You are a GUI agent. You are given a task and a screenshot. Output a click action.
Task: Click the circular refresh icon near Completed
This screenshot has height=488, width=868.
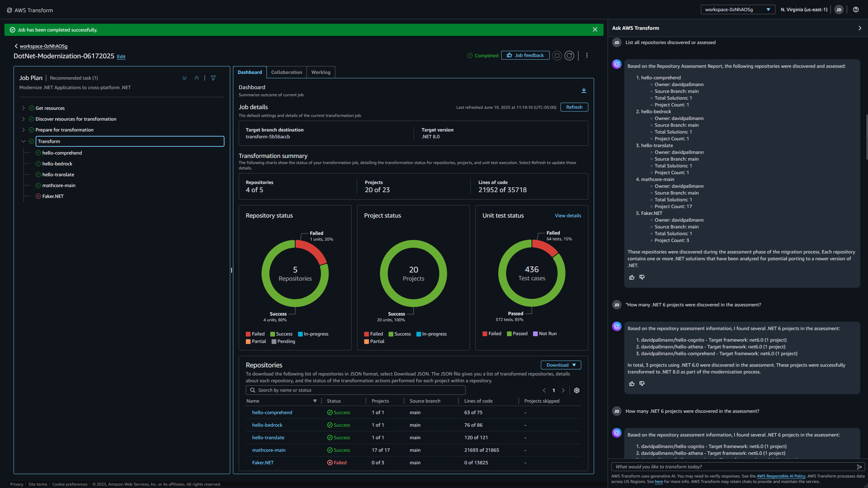pos(569,55)
